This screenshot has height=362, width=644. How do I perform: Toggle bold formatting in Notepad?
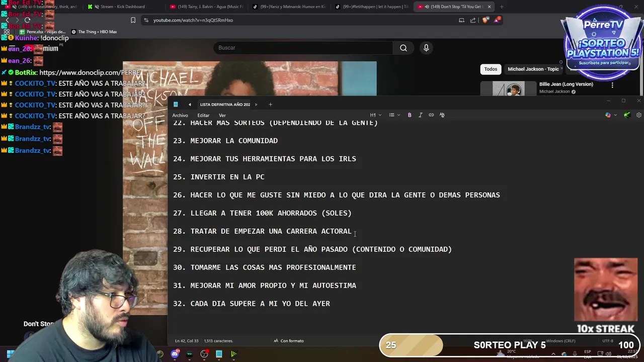tap(410, 115)
